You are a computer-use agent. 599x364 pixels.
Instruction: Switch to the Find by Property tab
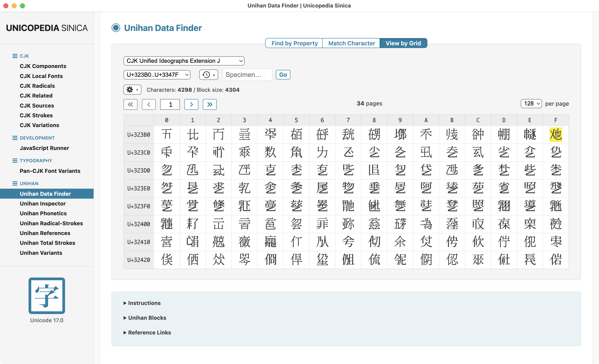point(294,43)
